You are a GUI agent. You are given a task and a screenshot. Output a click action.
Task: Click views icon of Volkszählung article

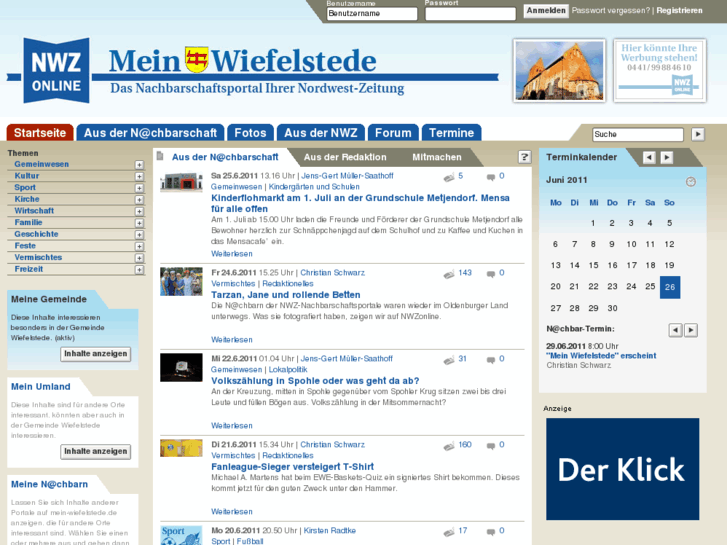pos(449,360)
